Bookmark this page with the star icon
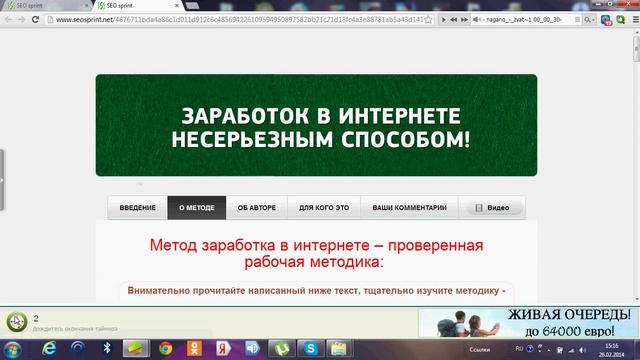The height and width of the screenshot is (360, 640). click(x=428, y=20)
